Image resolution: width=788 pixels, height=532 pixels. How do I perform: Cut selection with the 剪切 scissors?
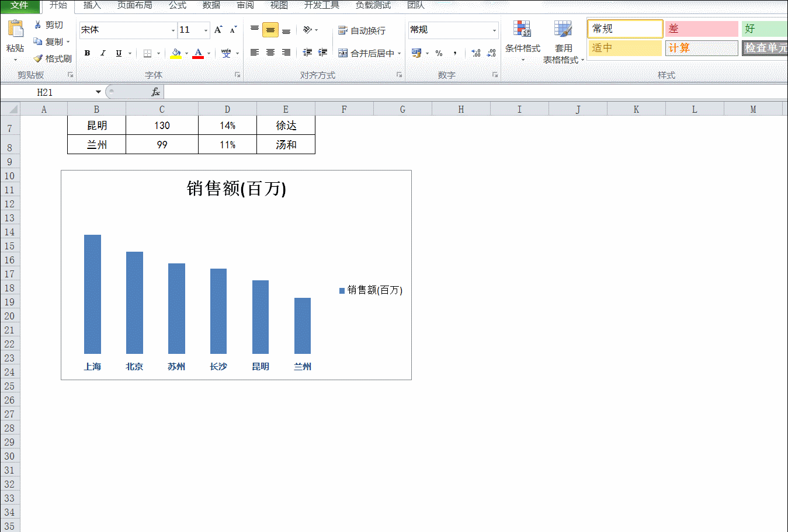coord(48,25)
